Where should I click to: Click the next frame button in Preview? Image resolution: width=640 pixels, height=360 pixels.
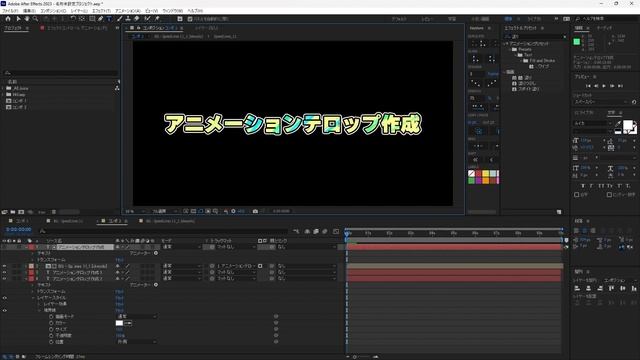(x=612, y=86)
